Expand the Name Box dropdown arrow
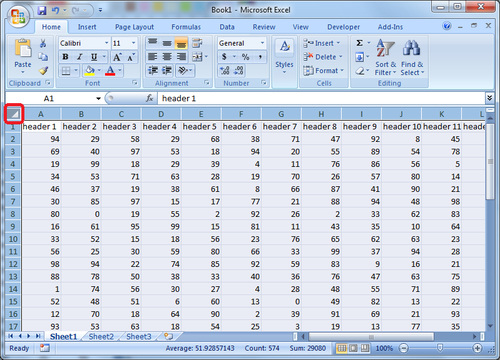This screenshot has width=500, height=360. 98,98
